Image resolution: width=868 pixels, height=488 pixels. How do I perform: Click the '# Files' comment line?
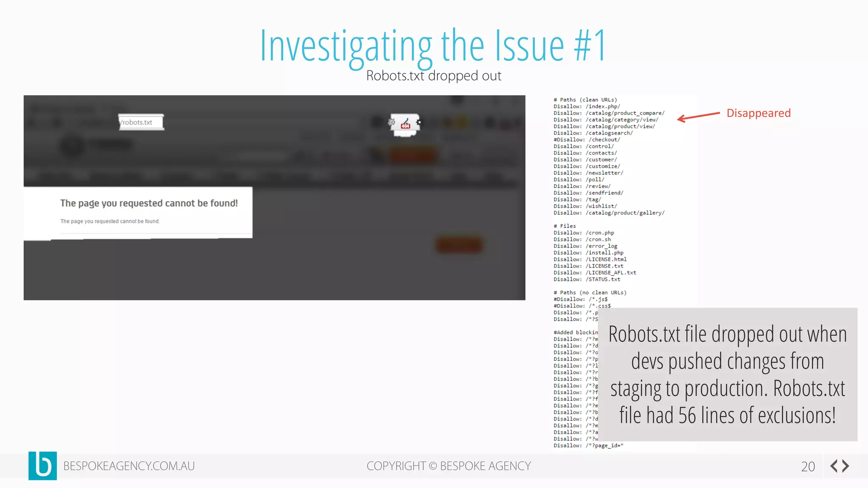[x=565, y=226]
